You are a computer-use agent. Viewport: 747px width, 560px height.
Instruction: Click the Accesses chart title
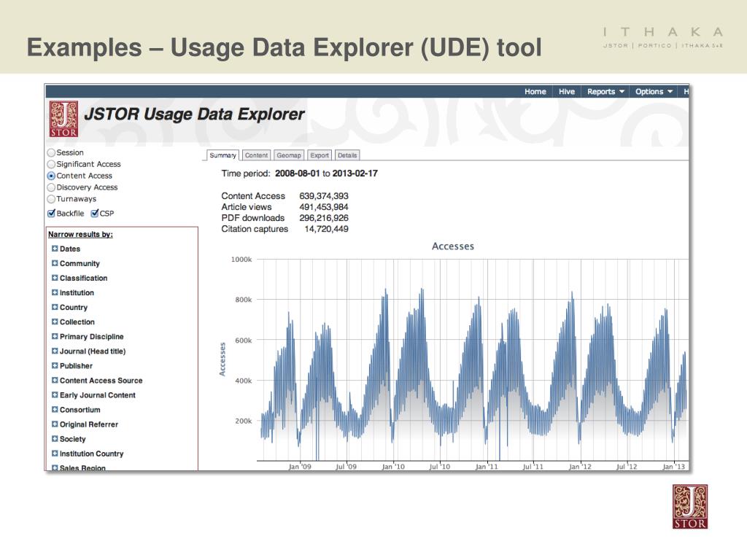click(x=453, y=246)
